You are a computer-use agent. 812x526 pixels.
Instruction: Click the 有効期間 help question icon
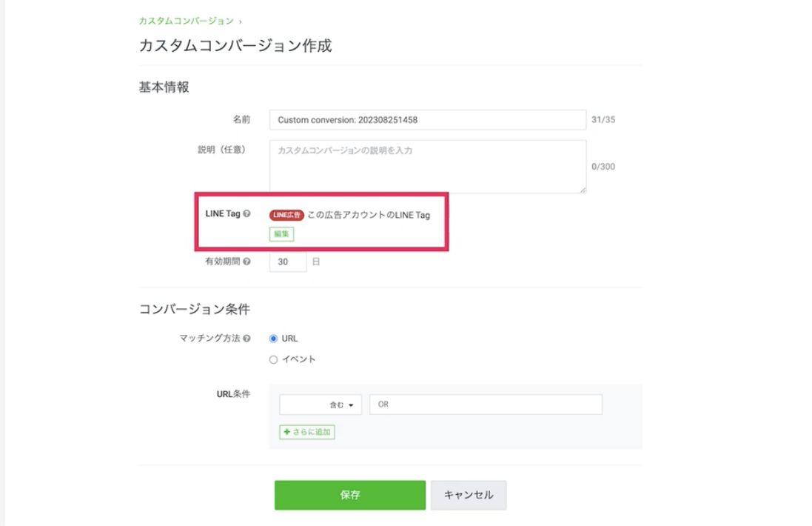pos(246,262)
